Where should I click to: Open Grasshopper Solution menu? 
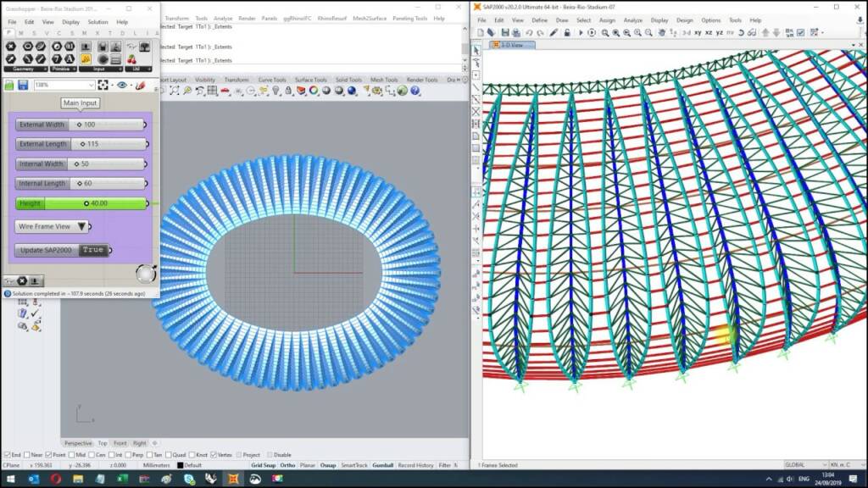tap(97, 22)
